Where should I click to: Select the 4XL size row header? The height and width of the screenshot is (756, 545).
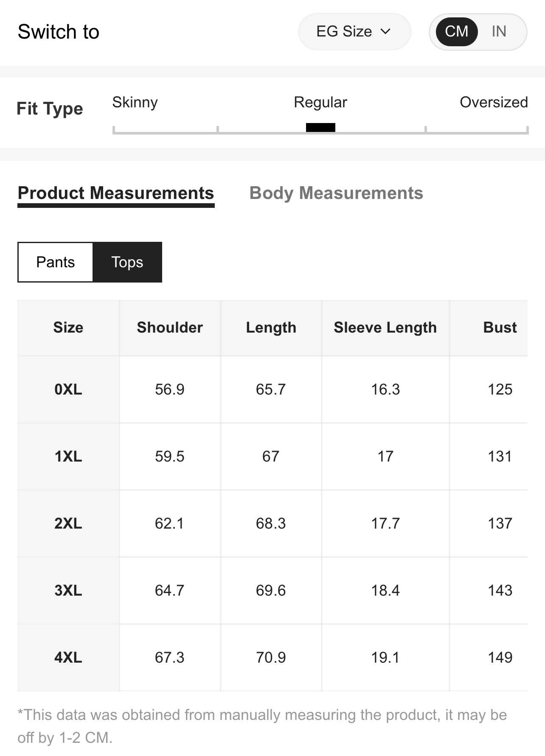click(68, 658)
